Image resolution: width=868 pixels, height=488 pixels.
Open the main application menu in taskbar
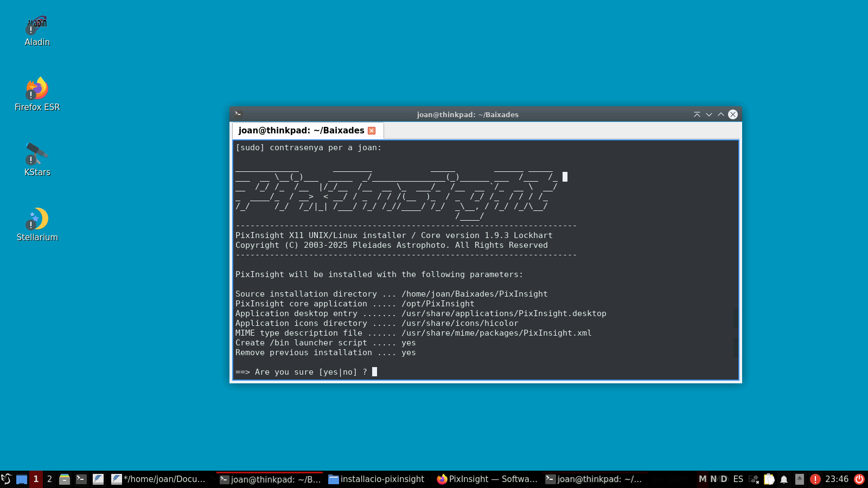coord(7,479)
